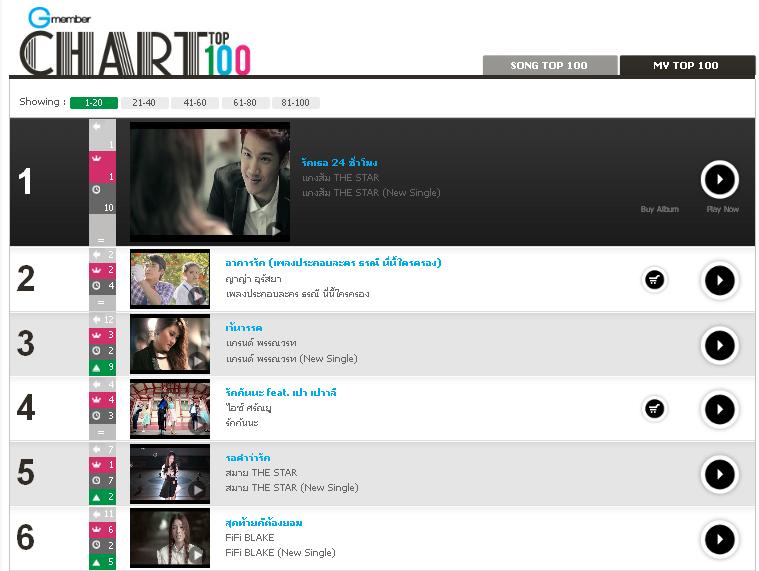Select the 1-20 range button
Image resolution: width=759 pixels, height=571 pixels.
(94, 103)
